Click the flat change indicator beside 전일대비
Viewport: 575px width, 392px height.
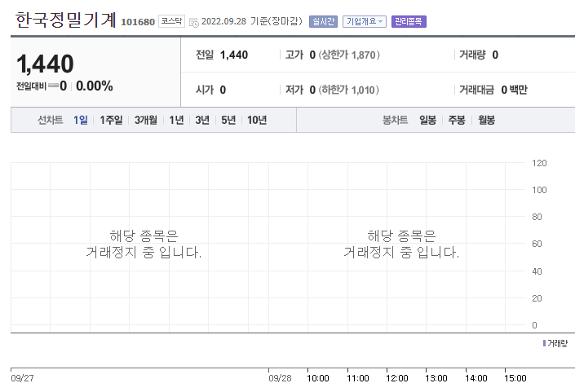tap(53, 86)
